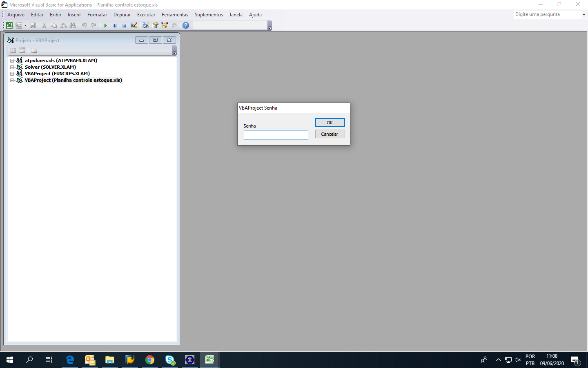The height and width of the screenshot is (368, 588).
Task: Click the procedure location box in toolbar
Action: coord(230,25)
